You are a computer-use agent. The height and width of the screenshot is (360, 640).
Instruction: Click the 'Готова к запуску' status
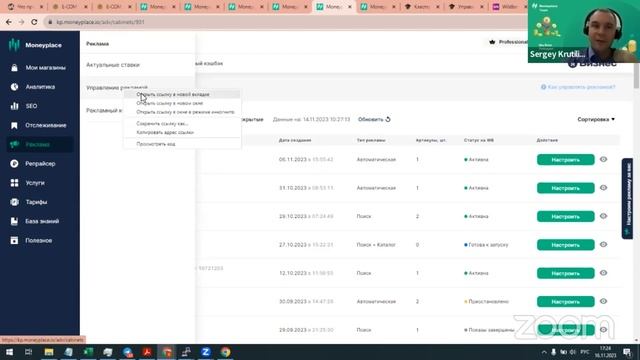[486, 245]
